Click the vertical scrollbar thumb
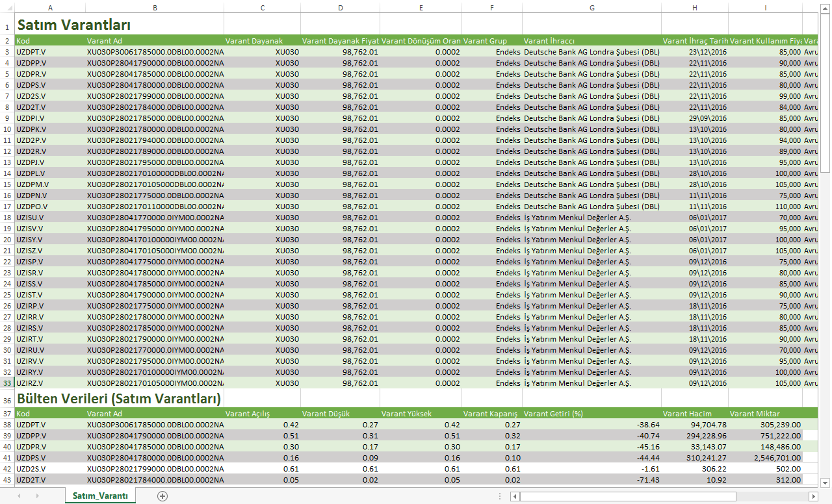 (825, 92)
